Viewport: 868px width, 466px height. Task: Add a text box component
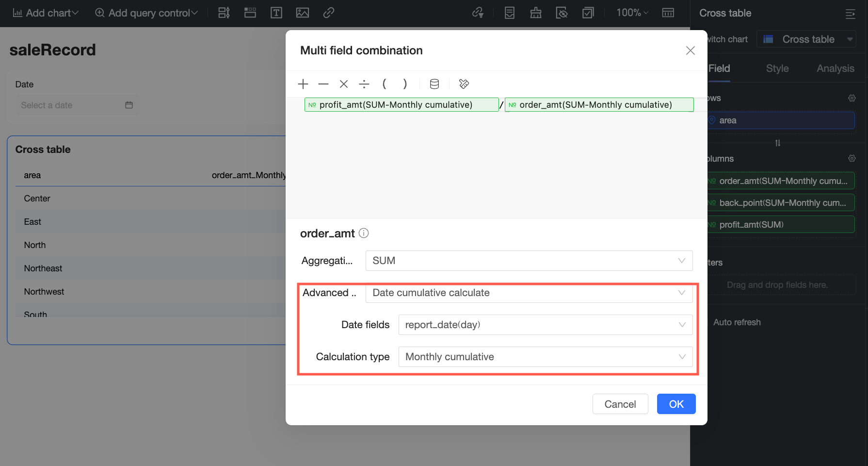(276, 13)
